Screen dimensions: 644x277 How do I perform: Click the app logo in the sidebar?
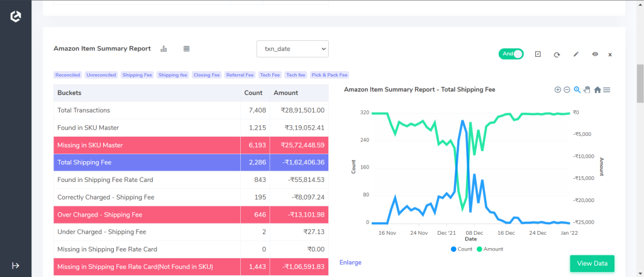(16, 16)
